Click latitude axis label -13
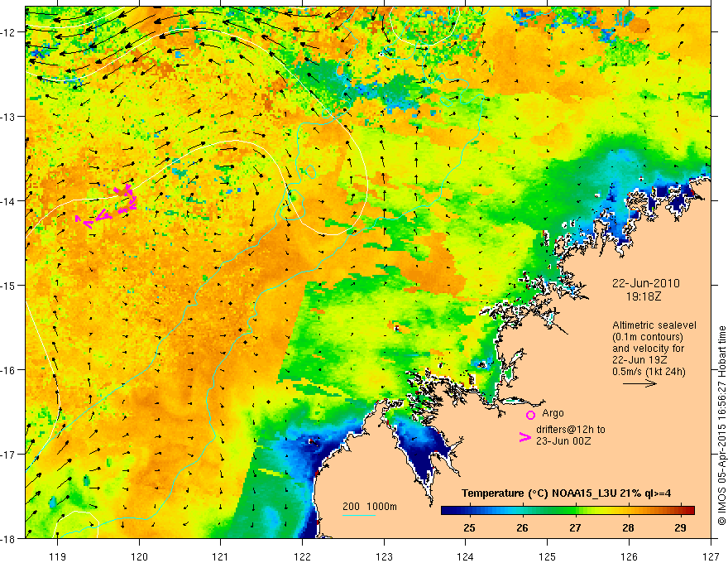 point(9,117)
